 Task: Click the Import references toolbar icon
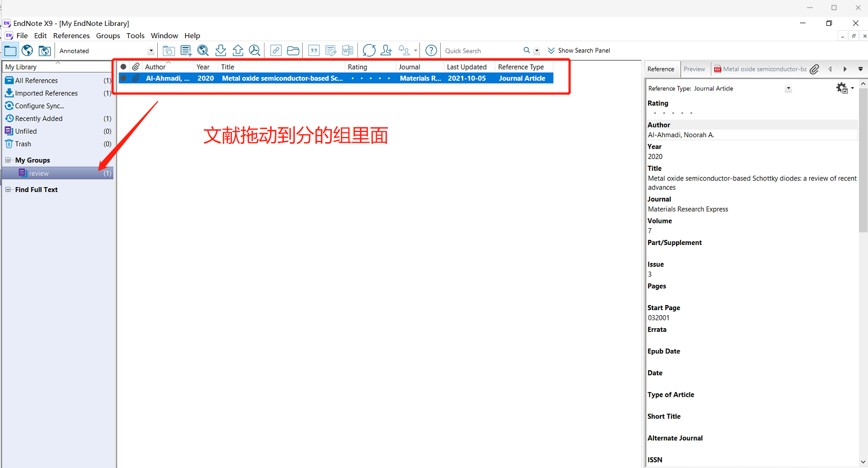221,51
